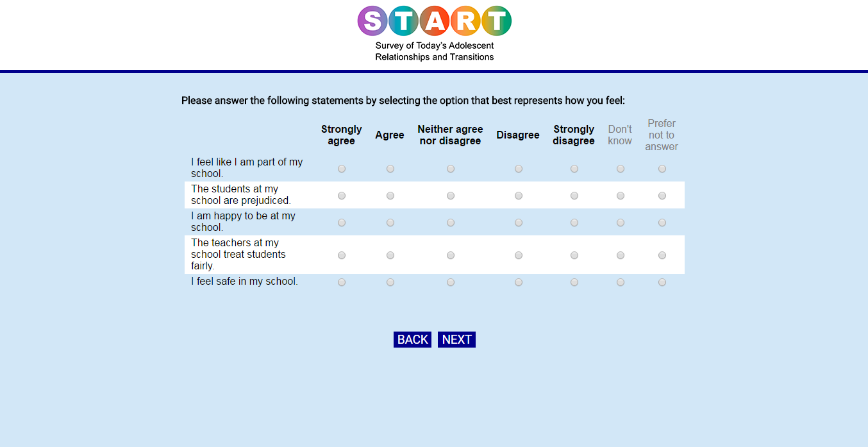868x447 pixels.
Task: Click the 'I feel safe in my school' statement
Action: [x=244, y=282]
